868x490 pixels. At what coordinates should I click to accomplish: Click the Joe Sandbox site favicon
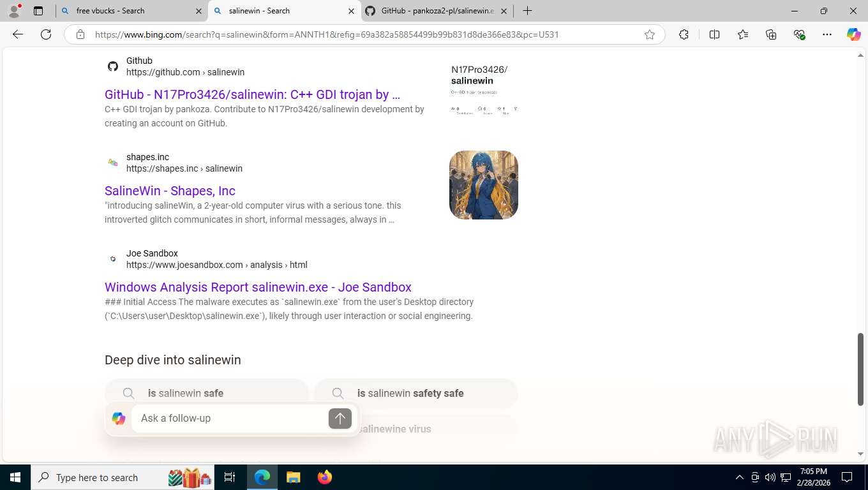pos(113,259)
